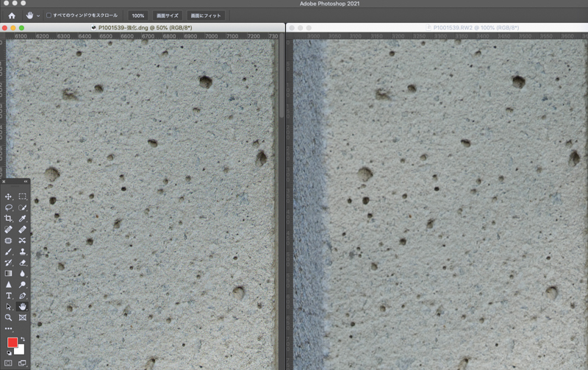Select the Pen tool
The image size is (588, 370).
coord(23,296)
